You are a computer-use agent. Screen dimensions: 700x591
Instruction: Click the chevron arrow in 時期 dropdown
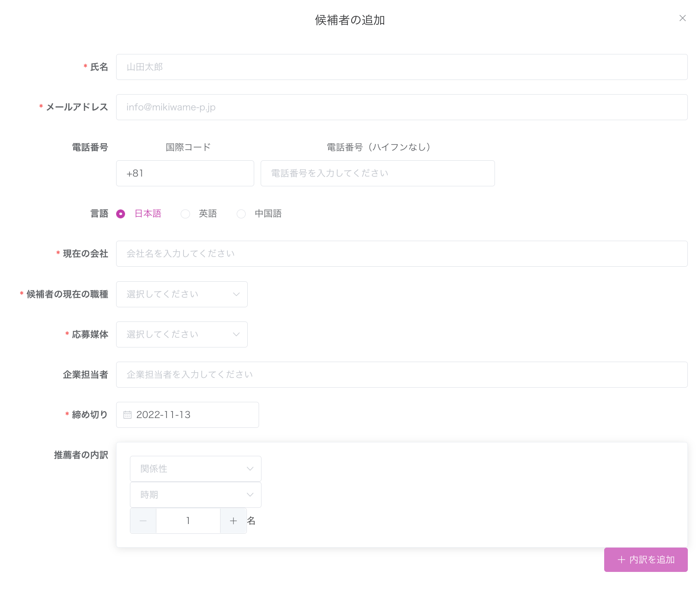(x=250, y=495)
